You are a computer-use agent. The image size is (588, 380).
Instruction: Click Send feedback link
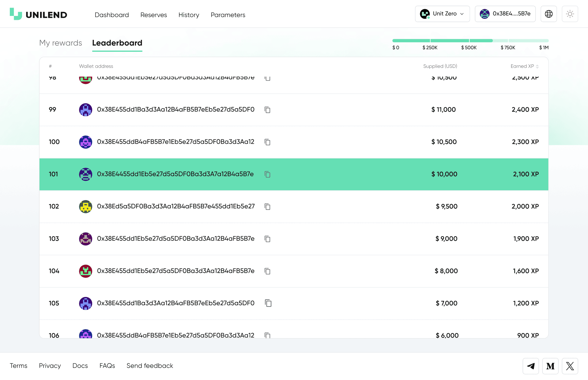coord(150,366)
